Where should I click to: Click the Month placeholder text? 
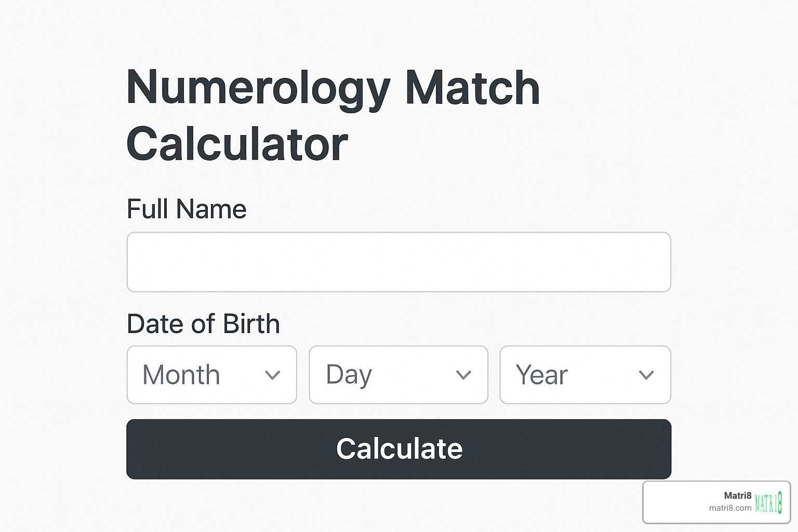181,375
